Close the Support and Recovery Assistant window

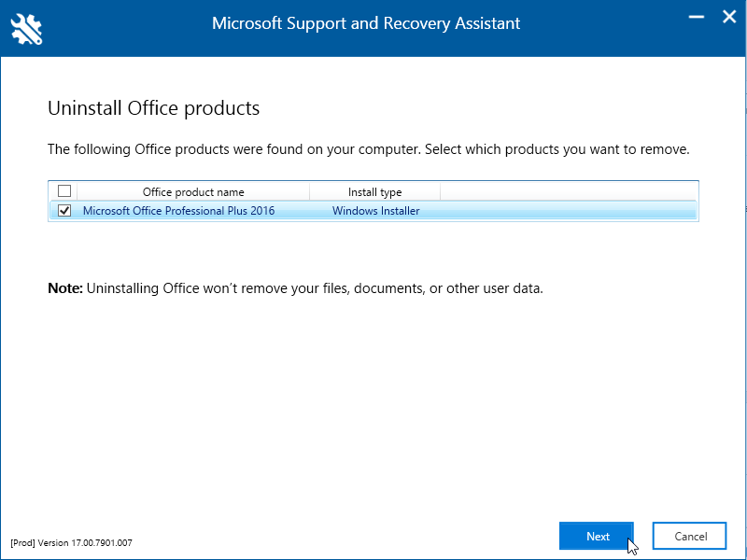729,17
